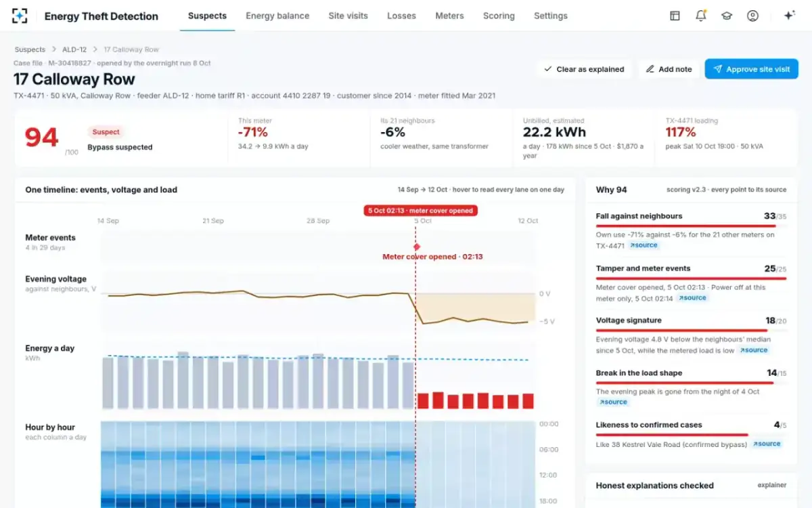The image size is (812, 508).
Task: Open the user profile icon
Action: (752, 16)
